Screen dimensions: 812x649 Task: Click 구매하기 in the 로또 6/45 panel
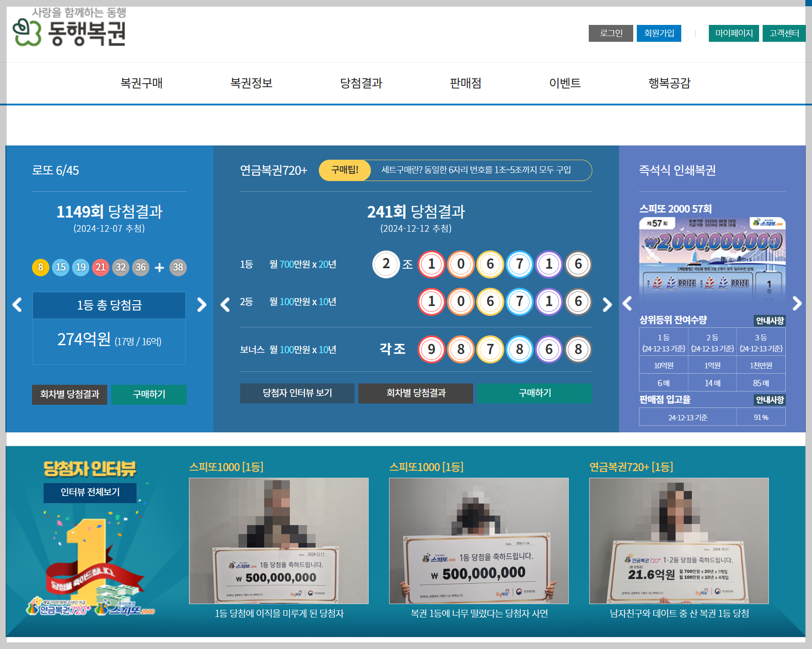(149, 395)
